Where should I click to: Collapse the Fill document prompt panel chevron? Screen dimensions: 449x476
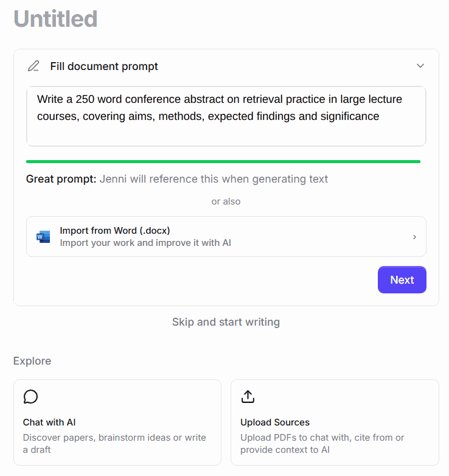click(x=420, y=66)
